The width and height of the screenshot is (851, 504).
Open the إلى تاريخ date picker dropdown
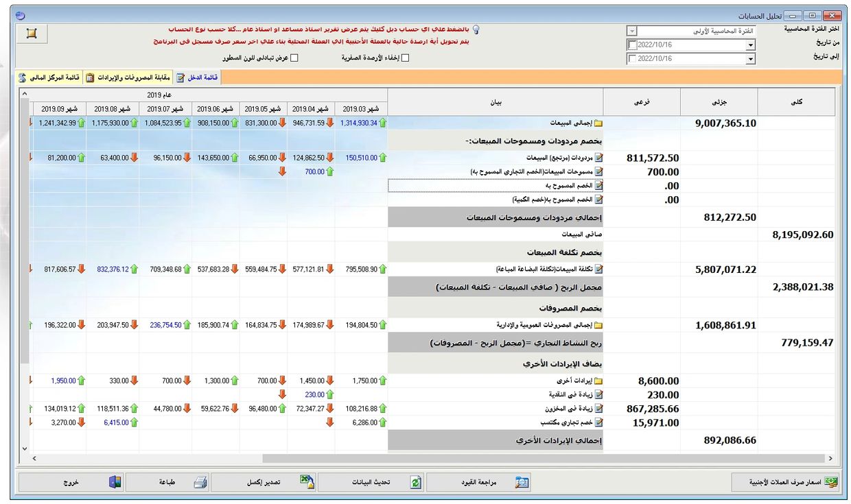(750, 59)
